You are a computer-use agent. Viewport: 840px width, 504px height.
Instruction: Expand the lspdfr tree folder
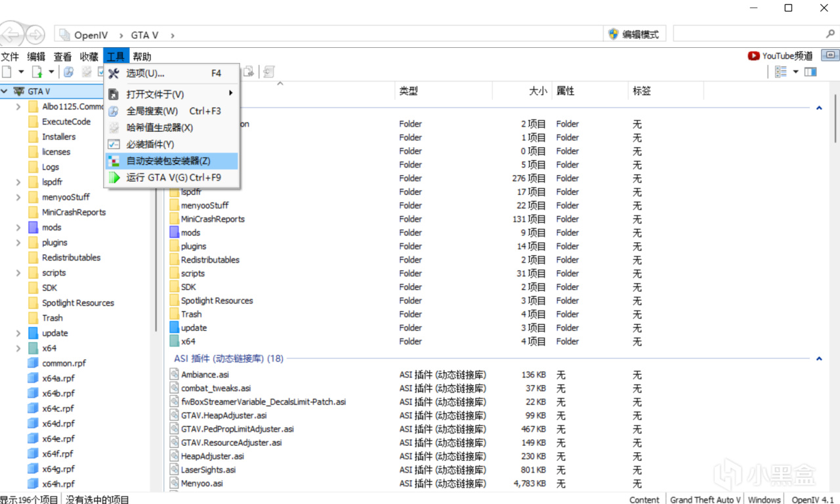click(x=18, y=182)
